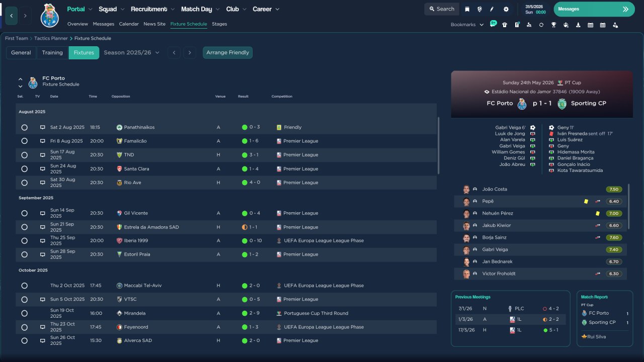Open the Calendar sub-tab

(129, 24)
